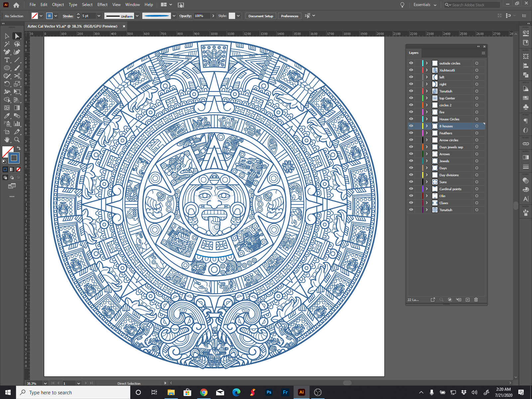
Task: Click the fill color swatch in control bar
Action: 35,16
